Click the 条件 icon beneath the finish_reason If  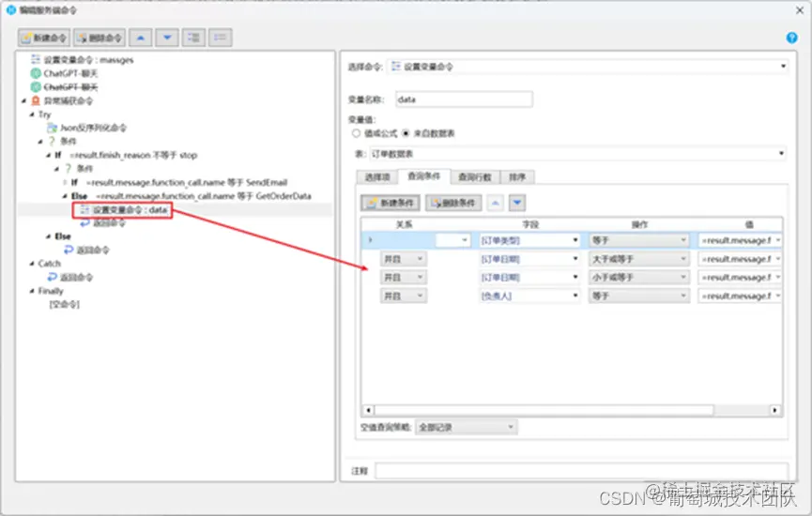(x=69, y=169)
